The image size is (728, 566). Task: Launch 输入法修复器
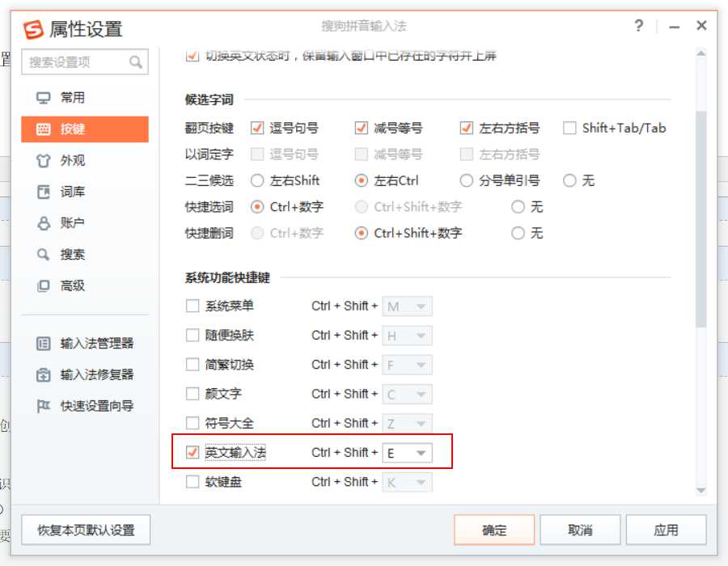(85, 374)
